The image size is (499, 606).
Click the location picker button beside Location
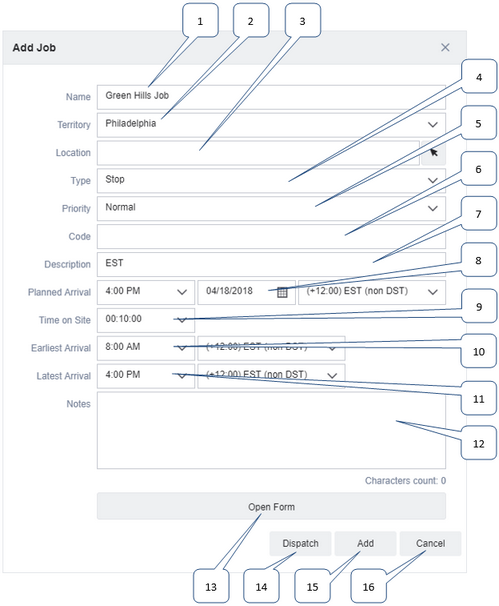pos(433,153)
